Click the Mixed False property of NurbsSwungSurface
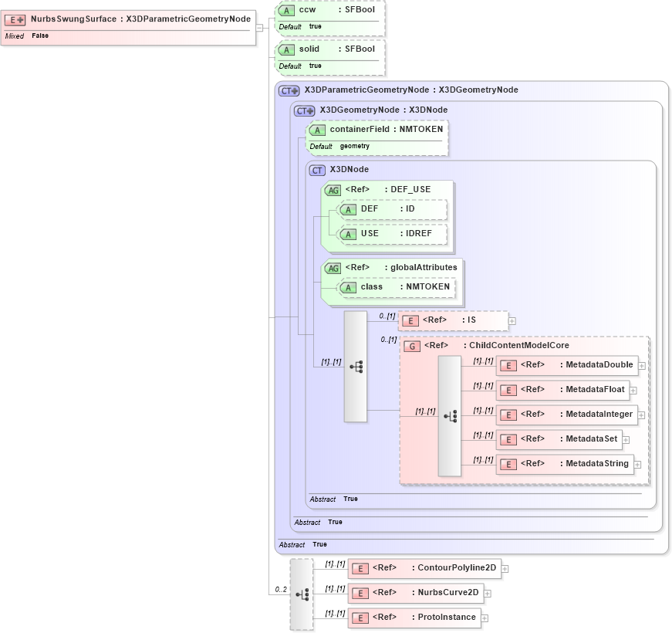The image size is (672, 633). tap(26, 36)
